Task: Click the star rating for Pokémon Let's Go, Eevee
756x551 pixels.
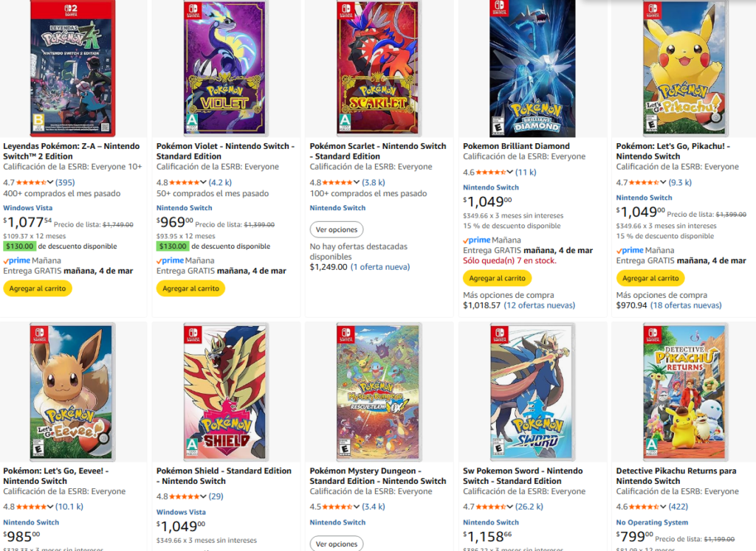Action: point(31,507)
